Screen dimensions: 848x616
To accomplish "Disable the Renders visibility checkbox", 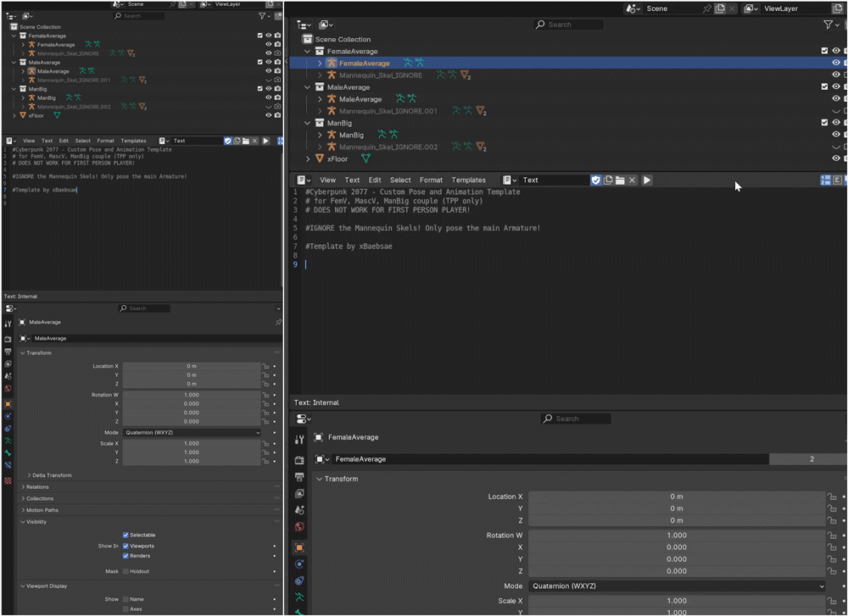I will pos(126,556).
